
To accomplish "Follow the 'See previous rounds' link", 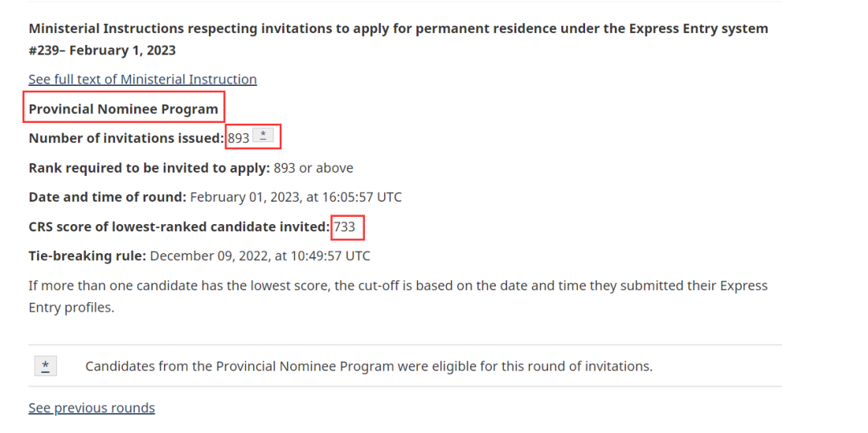I will coord(92,407).
